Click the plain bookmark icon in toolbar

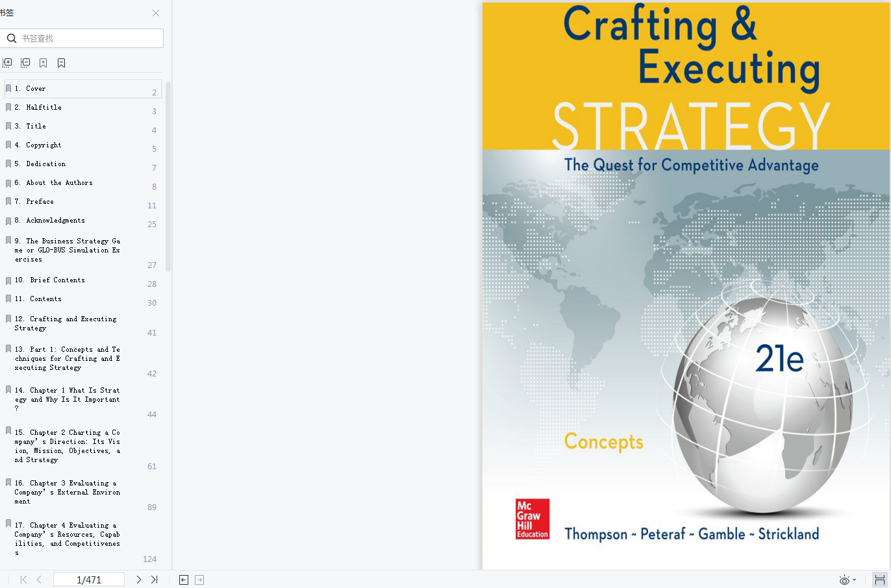pos(61,63)
